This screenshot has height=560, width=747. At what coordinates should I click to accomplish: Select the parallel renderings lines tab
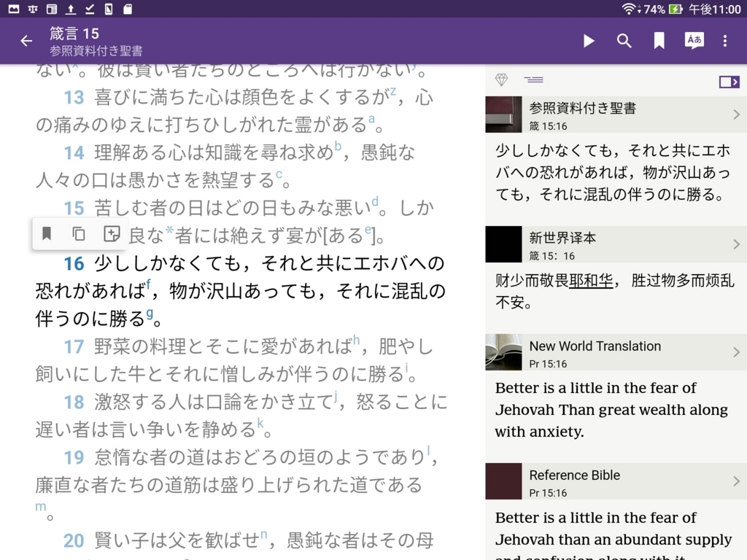point(533,79)
